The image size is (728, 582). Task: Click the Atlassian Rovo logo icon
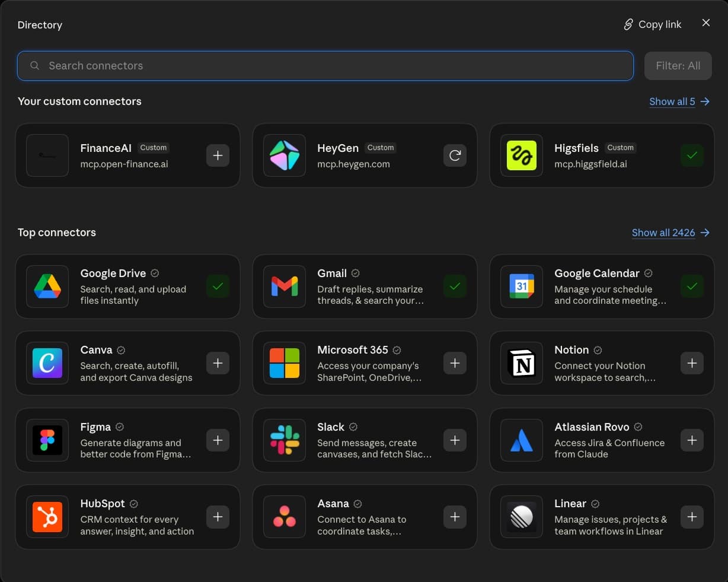point(522,440)
